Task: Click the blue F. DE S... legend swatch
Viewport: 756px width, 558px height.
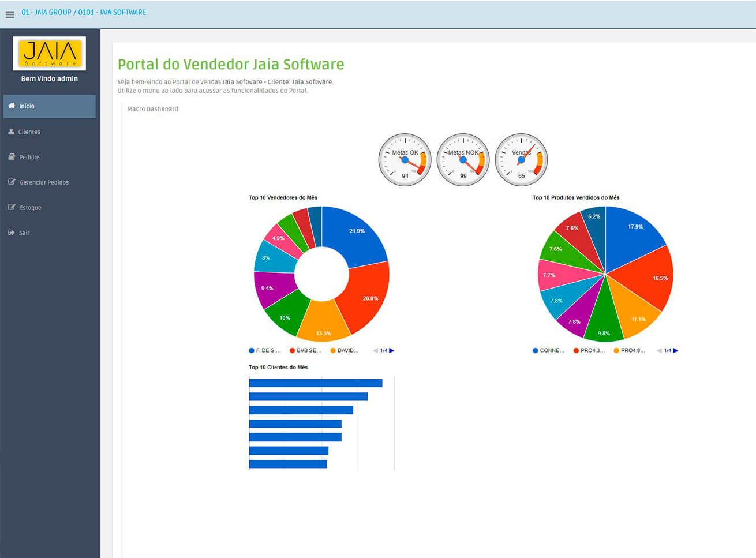Action: 252,350
